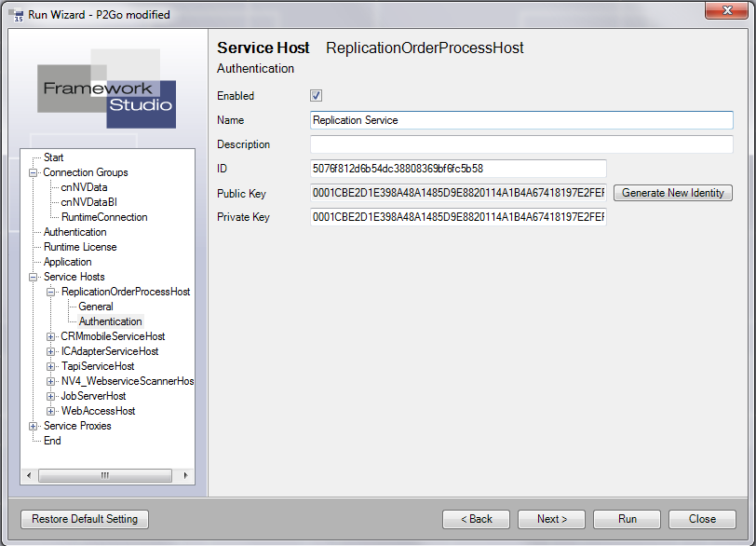This screenshot has height=546, width=756.
Task: Go back with the Back button
Action: tap(476, 519)
